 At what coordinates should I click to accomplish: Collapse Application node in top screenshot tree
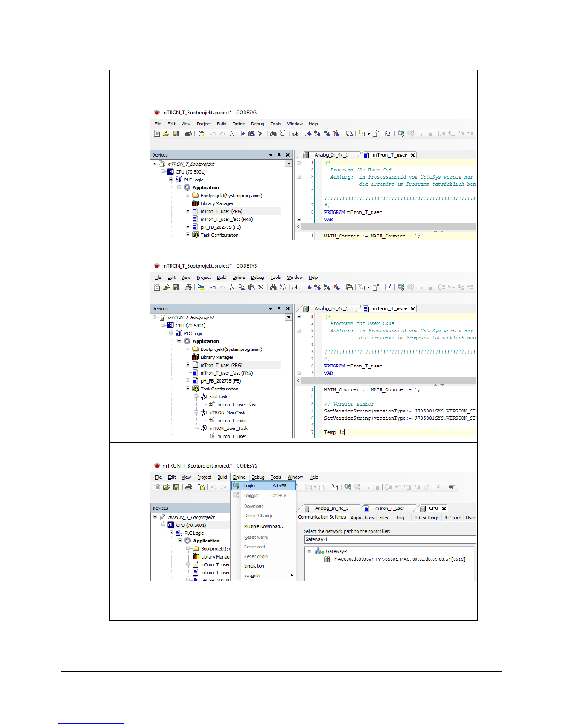click(179, 187)
